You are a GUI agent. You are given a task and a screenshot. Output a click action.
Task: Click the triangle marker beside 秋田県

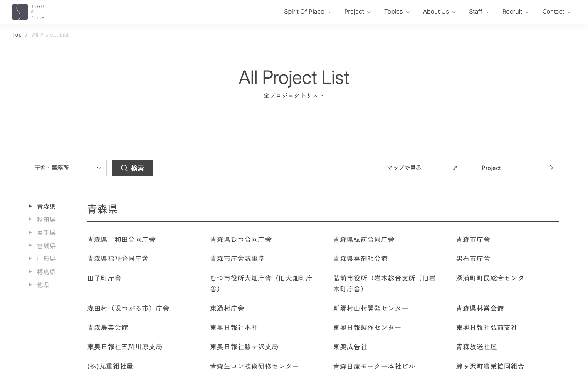[30, 219]
